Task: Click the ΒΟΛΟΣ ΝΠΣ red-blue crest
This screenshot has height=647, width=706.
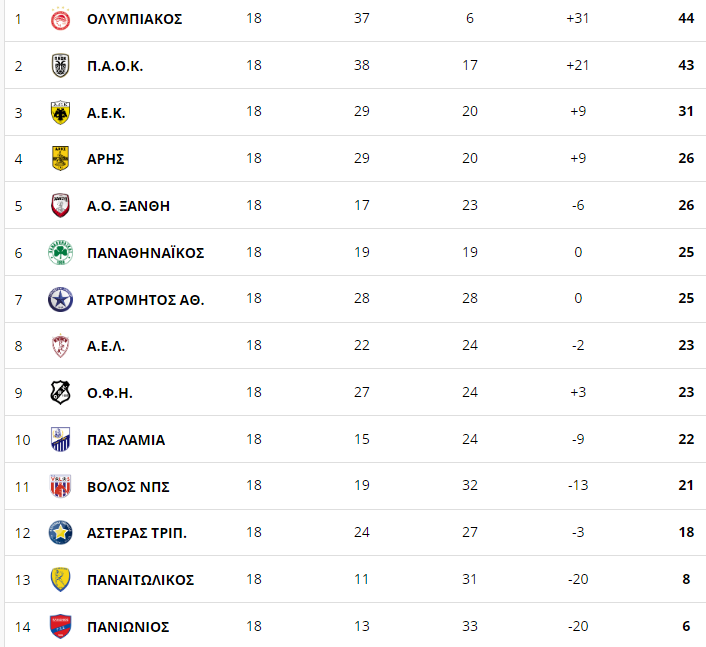Action: pyautogui.click(x=60, y=486)
